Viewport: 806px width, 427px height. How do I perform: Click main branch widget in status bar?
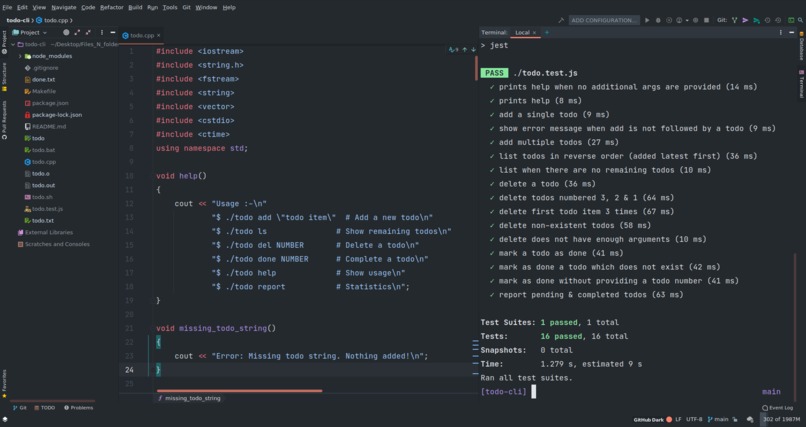click(x=718, y=419)
